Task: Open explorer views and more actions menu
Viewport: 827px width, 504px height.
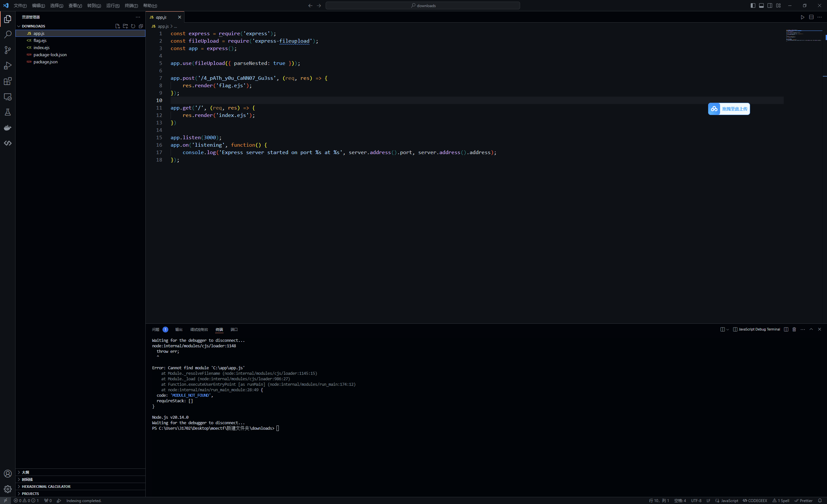Action: (x=138, y=17)
